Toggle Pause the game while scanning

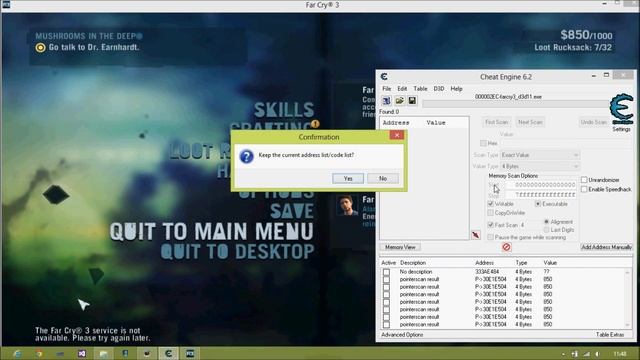coord(491,237)
